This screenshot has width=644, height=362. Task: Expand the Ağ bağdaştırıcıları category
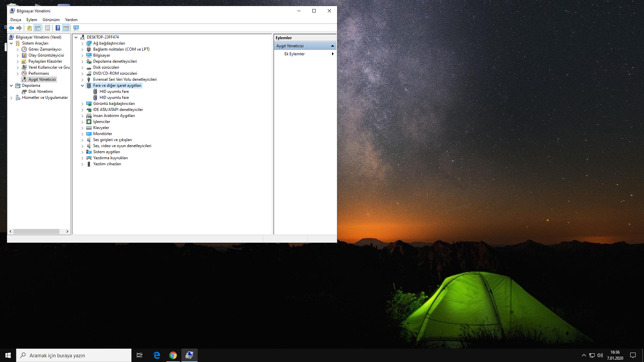point(82,43)
